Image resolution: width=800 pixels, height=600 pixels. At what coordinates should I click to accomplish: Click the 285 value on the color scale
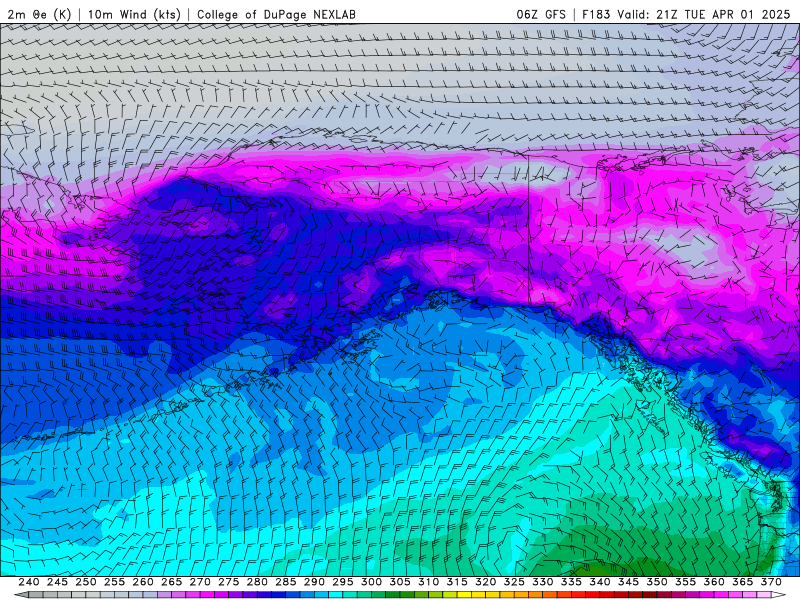click(286, 582)
